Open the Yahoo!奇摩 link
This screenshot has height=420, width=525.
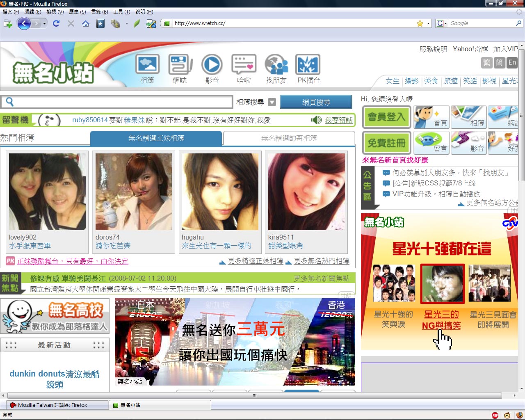click(x=470, y=49)
